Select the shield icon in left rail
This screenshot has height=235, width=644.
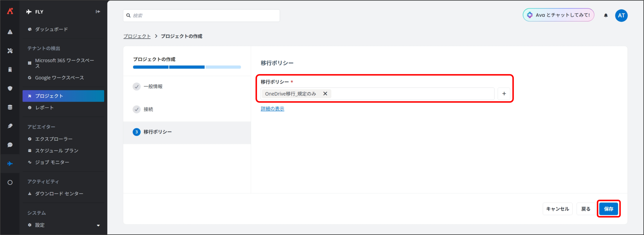point(10,88)
